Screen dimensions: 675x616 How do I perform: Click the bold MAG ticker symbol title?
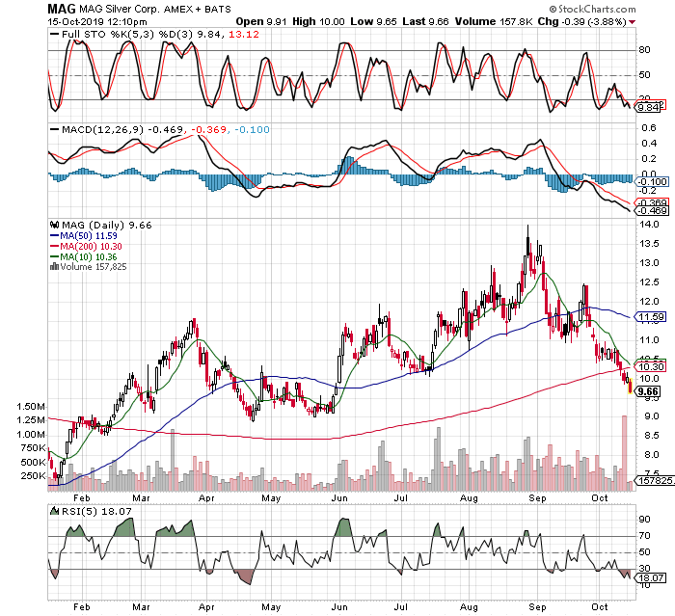point(61,8)
